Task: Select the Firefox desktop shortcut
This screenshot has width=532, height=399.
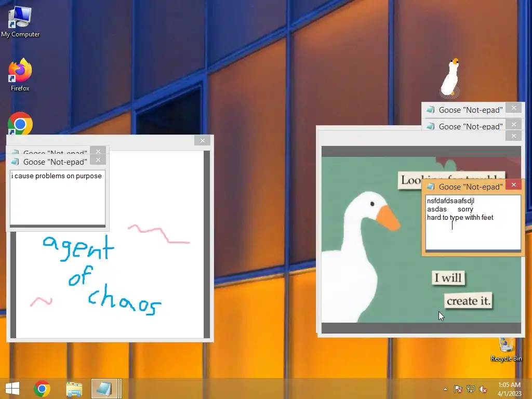Action: tap(20, 75)
